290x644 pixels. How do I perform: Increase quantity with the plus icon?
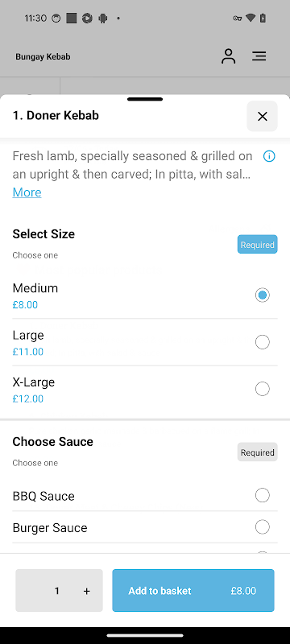pos(87,591)
